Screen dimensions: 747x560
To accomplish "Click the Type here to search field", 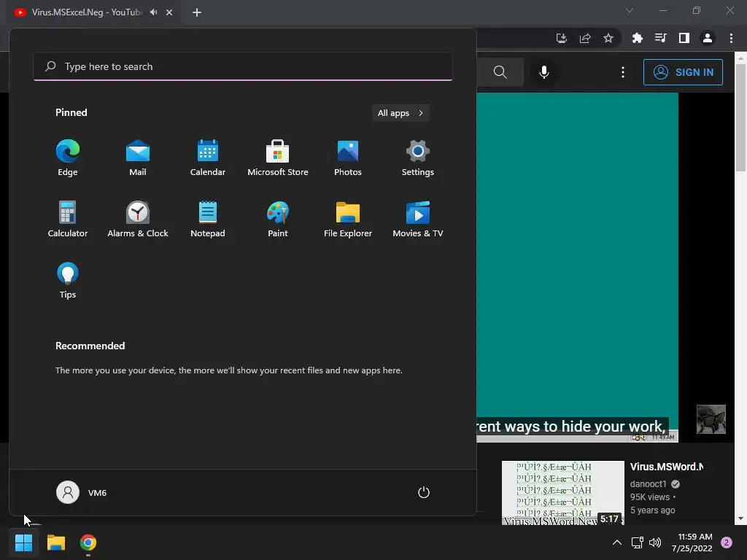I will point(243,66).
